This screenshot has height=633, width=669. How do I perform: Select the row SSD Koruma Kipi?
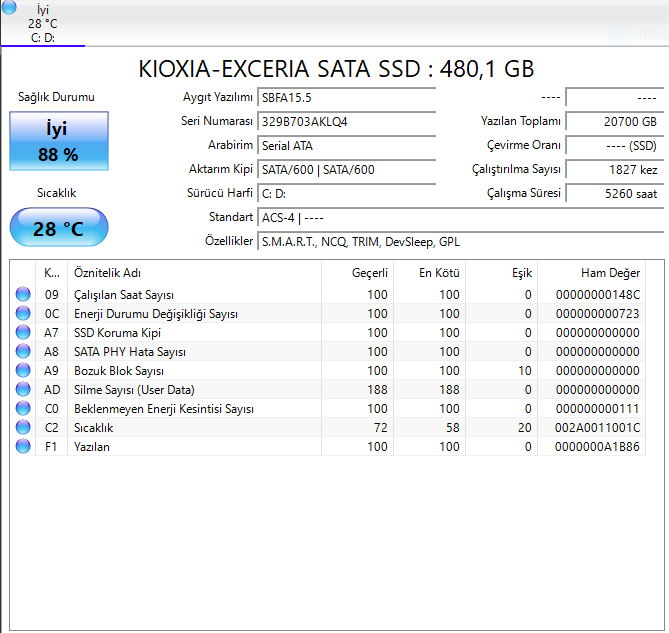(328, 332)
